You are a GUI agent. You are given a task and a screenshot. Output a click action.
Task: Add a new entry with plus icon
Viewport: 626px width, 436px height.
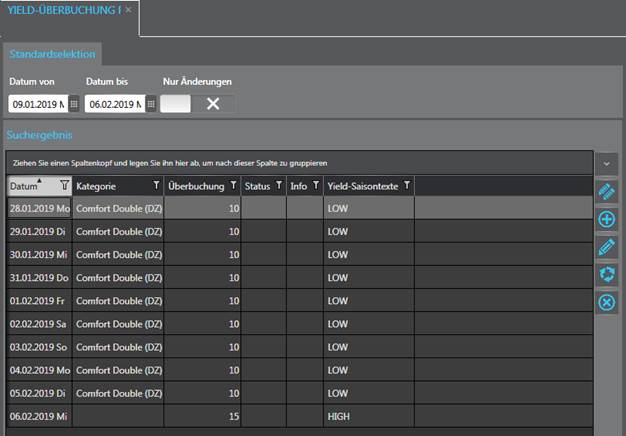click(x=606, y=219)
